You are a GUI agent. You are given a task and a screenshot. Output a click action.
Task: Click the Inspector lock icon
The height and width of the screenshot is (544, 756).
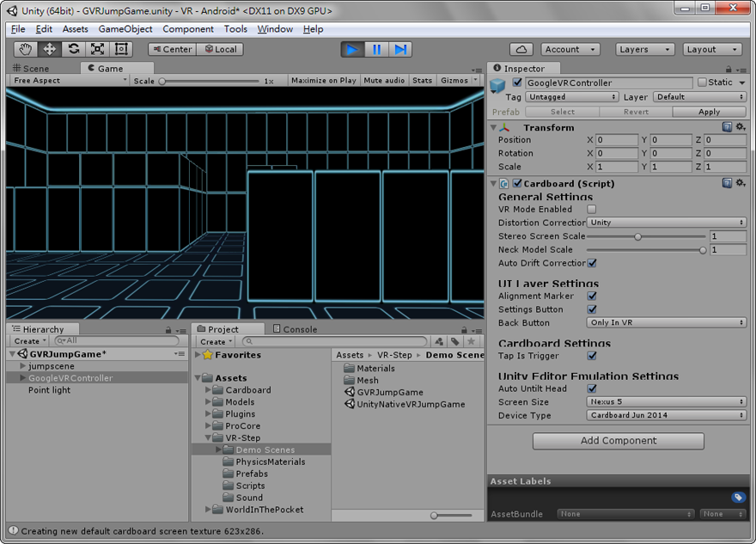coord(729,70)
